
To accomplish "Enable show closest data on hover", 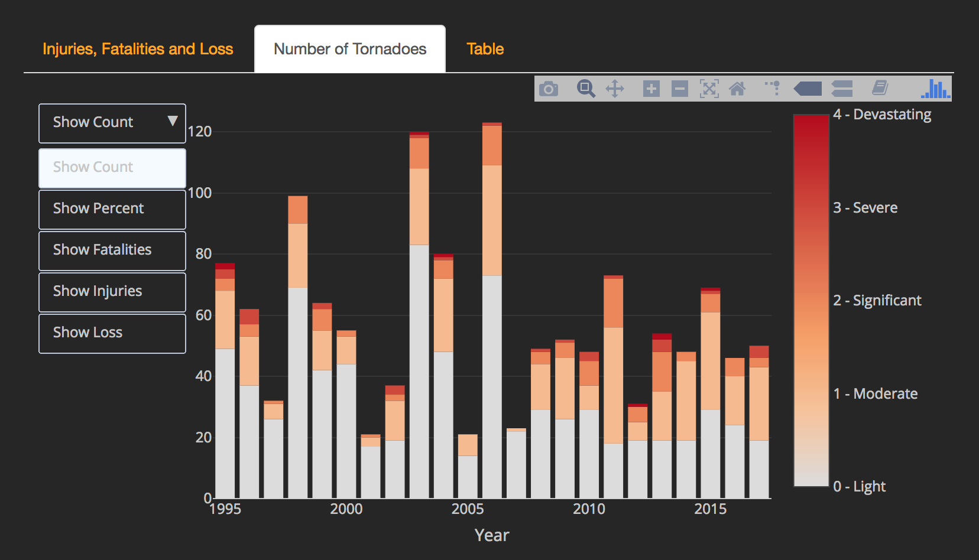I will [808, 89].
